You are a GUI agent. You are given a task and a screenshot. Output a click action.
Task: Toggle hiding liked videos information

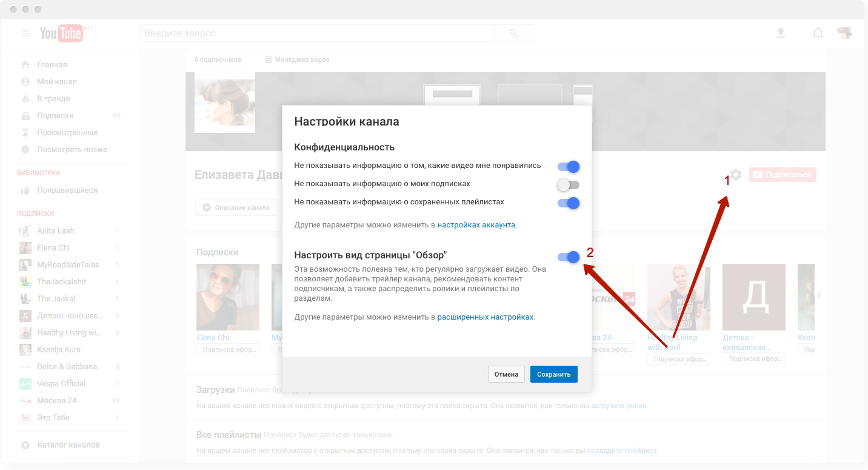(x=569, y=167)
